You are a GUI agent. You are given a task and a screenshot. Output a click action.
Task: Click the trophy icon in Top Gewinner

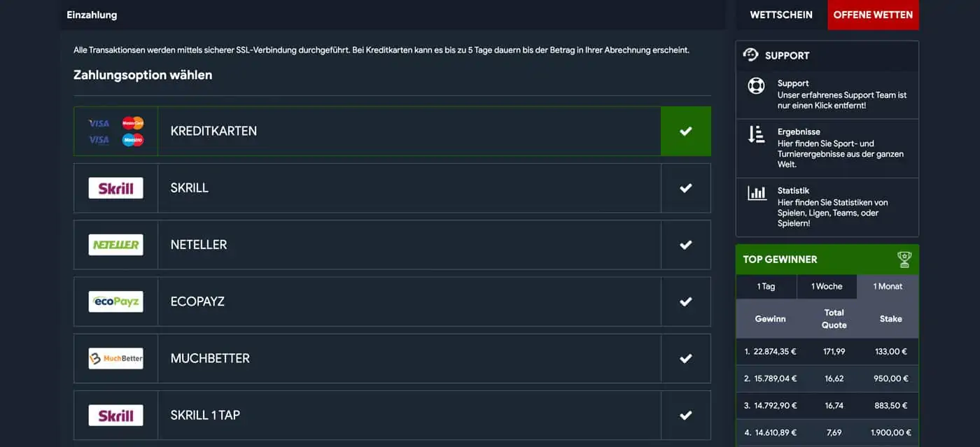[904, 259]
